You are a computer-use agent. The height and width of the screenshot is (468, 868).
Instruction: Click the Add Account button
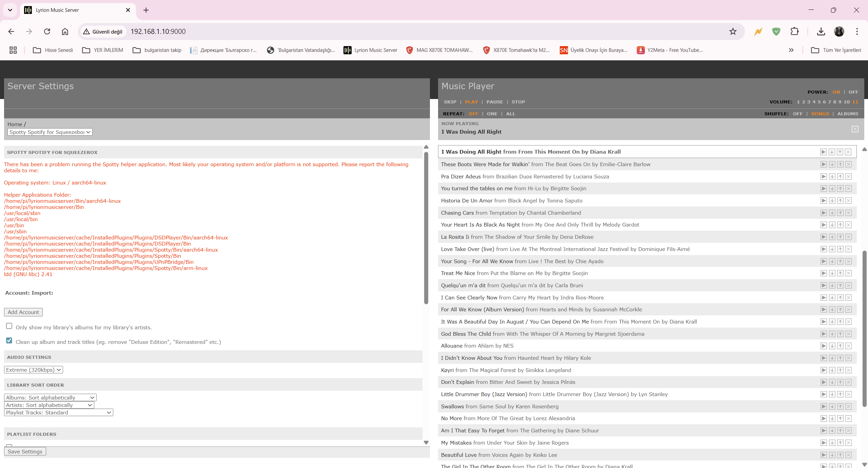tap(23, 312)
